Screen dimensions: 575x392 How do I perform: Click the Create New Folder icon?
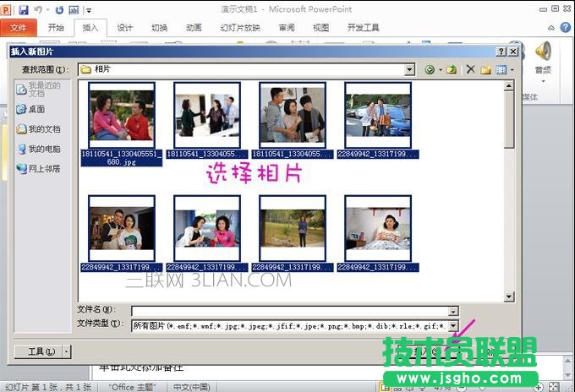[486, 69]
